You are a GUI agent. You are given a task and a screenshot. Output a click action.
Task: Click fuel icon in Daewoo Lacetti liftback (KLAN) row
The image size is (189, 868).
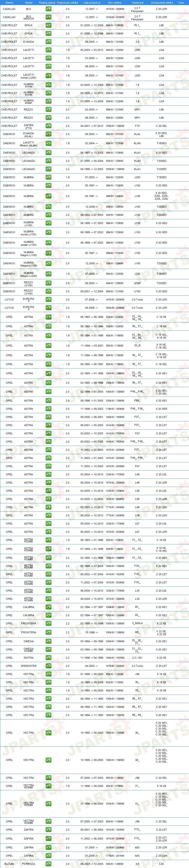pyautogui.click(x=49, y=143)
